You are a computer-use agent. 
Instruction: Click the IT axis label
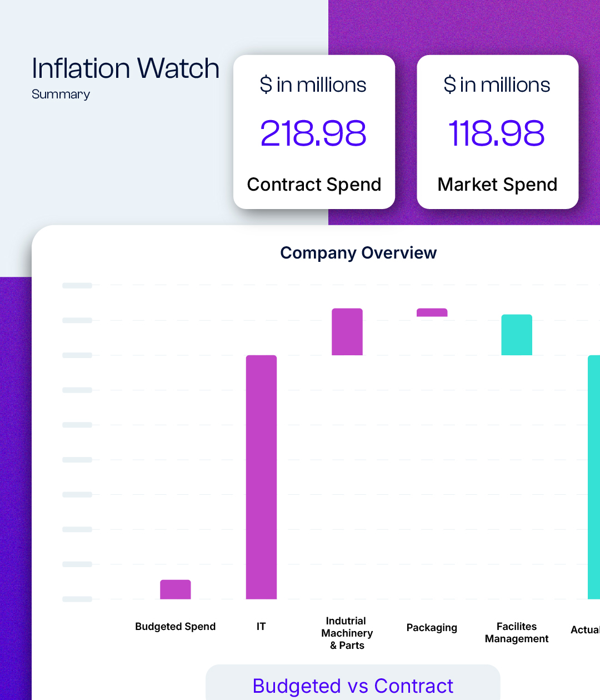tap(261, 627)
